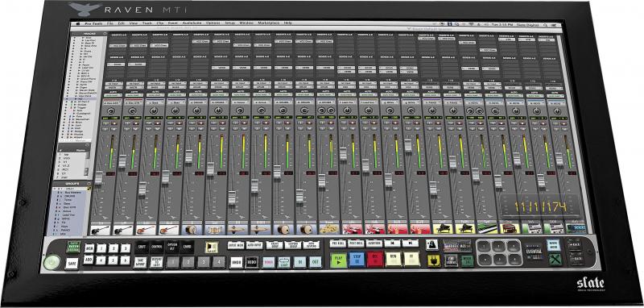Toggle the CMD modifier key
644x308 pixels.
[x=187, y=247]
